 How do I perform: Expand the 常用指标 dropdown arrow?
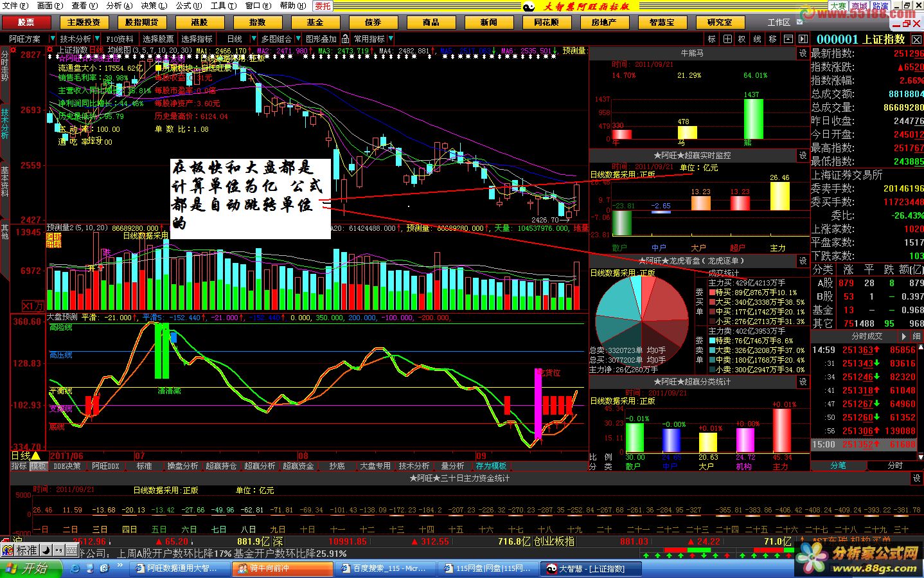(391, 39)
